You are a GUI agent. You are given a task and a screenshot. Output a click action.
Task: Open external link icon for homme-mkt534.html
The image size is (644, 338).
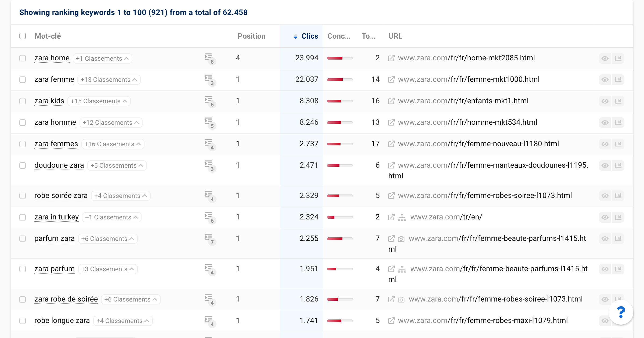(391, 123)
